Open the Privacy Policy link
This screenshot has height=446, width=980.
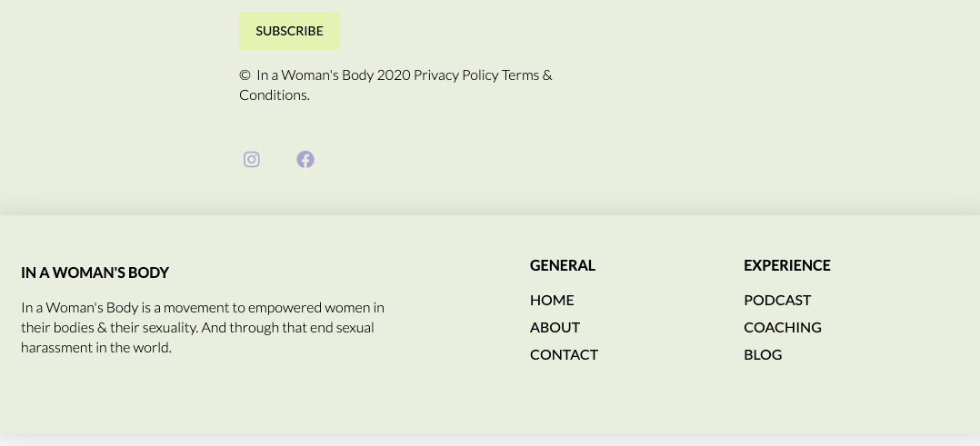click(456, 75)
